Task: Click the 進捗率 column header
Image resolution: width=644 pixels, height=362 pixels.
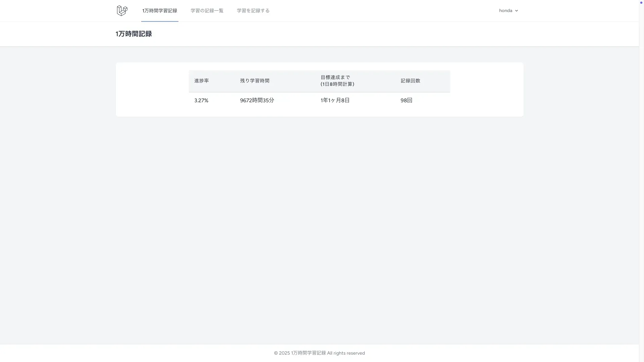Action: coord(202,81)
